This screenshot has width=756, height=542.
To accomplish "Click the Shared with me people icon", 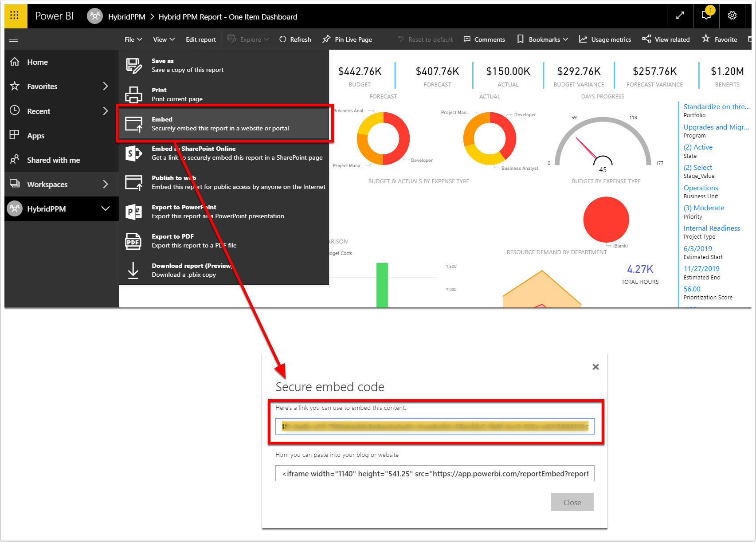I will 15,159.
